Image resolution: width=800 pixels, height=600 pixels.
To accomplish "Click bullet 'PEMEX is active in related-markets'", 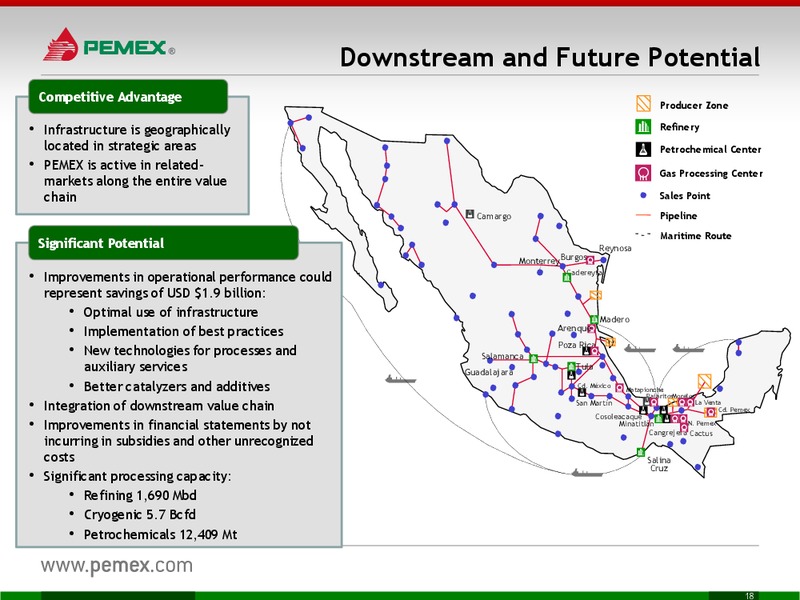I will coord(135,181).
